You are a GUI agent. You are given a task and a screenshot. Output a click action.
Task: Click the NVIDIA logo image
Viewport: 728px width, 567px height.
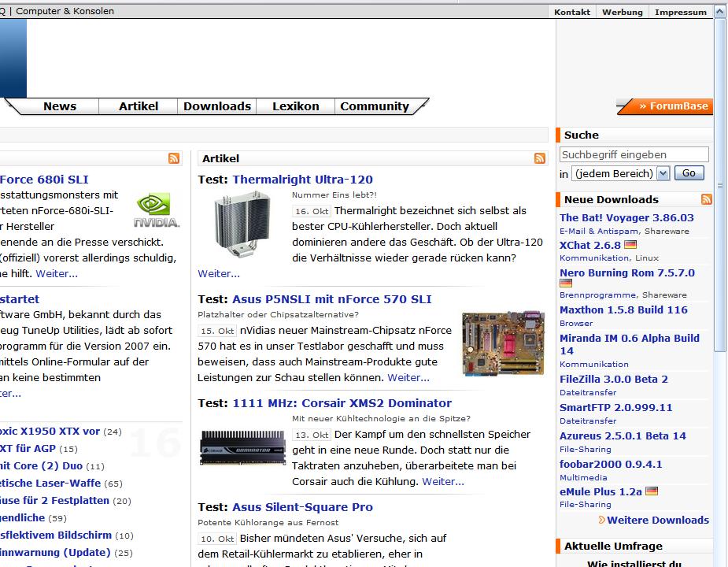157,210
